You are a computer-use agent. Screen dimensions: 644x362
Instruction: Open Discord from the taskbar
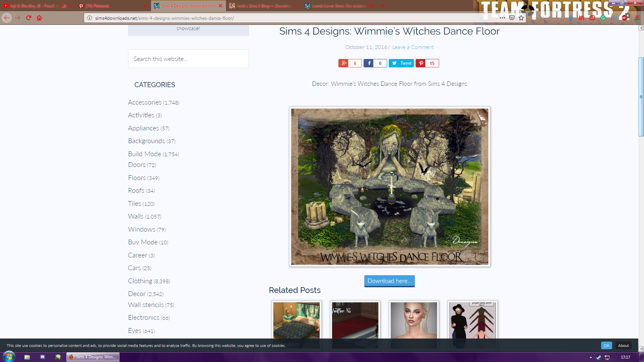click(43, 357)
